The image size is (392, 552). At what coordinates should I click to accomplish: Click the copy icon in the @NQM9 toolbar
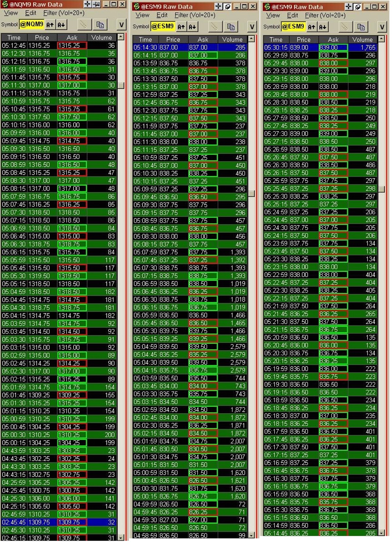[100, 25]
